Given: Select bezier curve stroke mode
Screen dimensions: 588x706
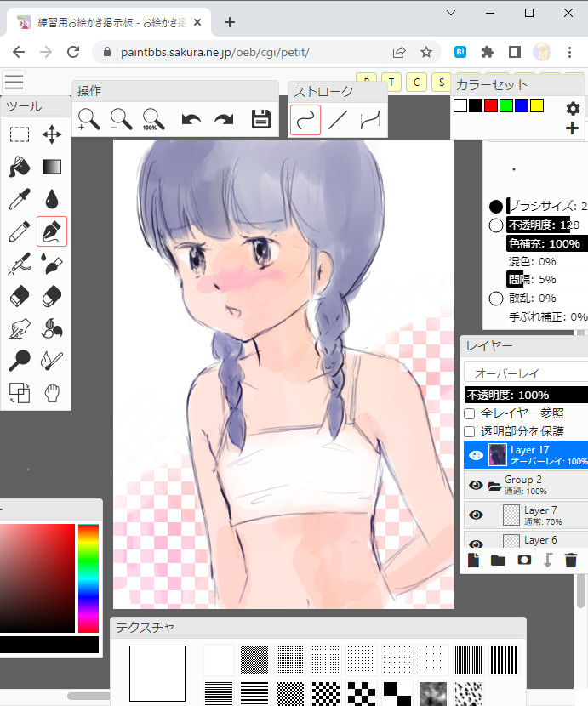Looking at the screenshot, I should click(x=370, y=120).
